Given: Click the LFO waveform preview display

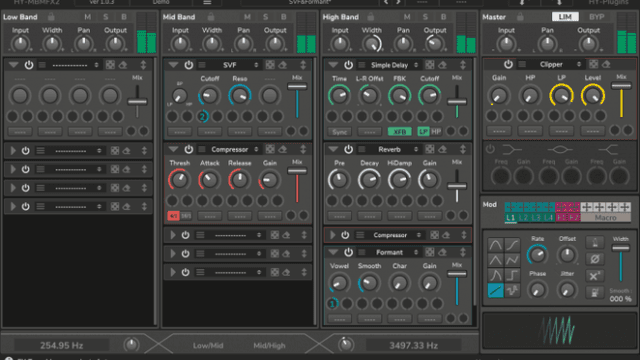Looking at the screenshot, I should 560,330.
